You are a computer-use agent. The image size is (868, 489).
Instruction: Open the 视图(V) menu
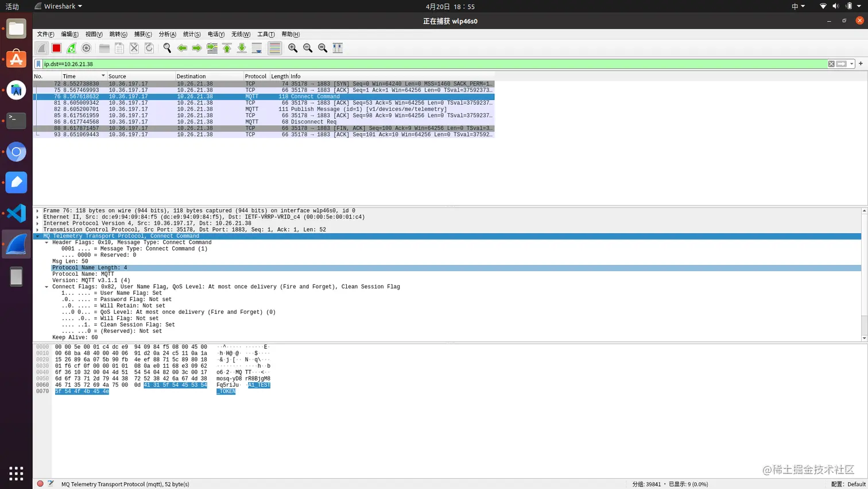click(x=94, y=34)
